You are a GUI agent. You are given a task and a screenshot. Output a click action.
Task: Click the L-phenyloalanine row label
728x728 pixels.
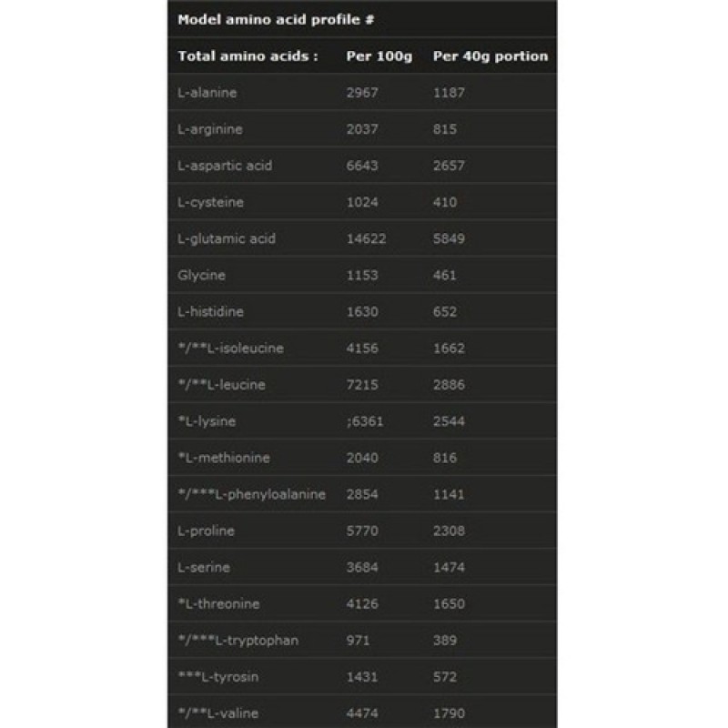251,494
